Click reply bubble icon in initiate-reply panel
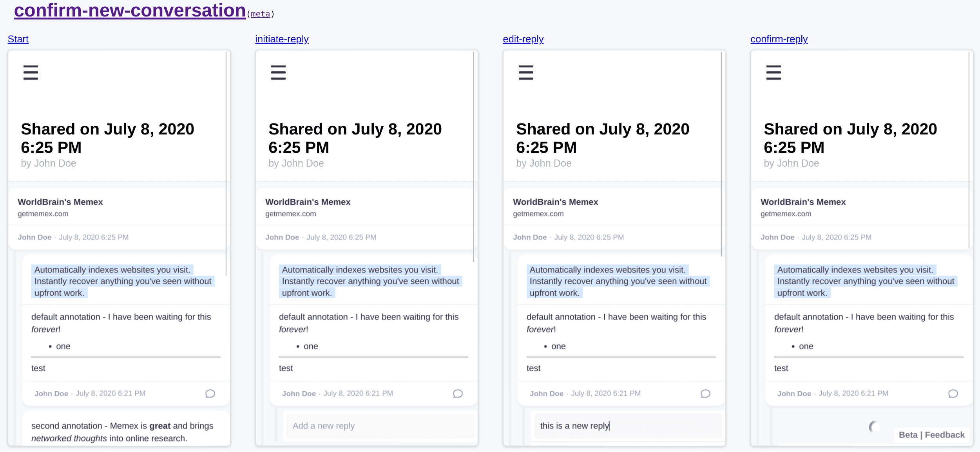980x452 pixels. tap(458, 393)
